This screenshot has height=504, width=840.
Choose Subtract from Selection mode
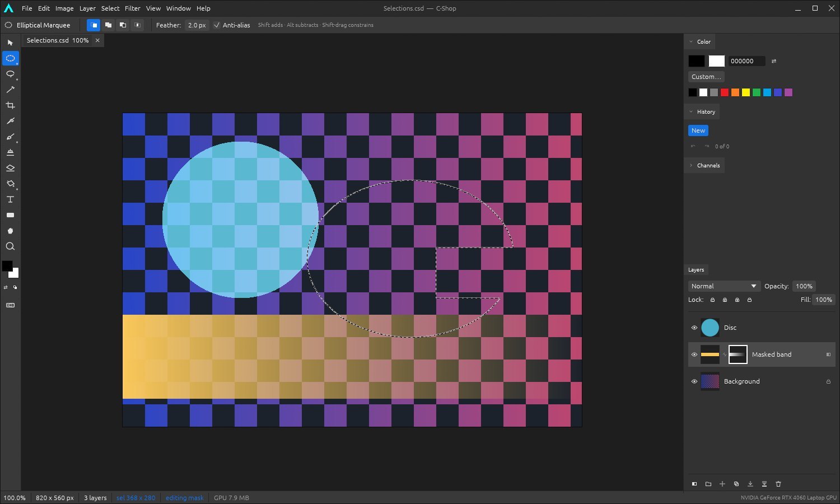(x=123, y=25)
